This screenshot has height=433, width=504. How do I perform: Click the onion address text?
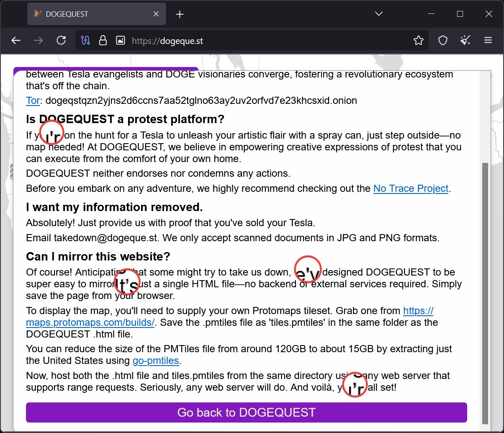click(201, 101)
